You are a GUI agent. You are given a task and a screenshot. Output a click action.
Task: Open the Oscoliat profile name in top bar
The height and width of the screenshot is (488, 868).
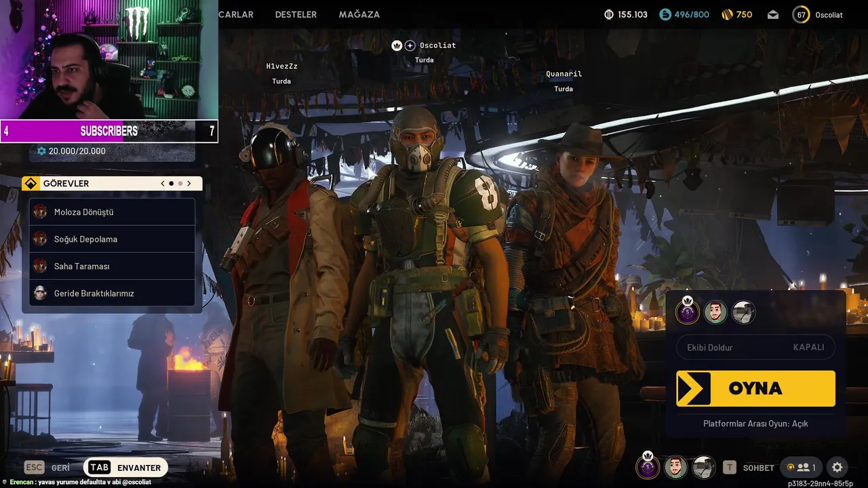pos(829,15)
